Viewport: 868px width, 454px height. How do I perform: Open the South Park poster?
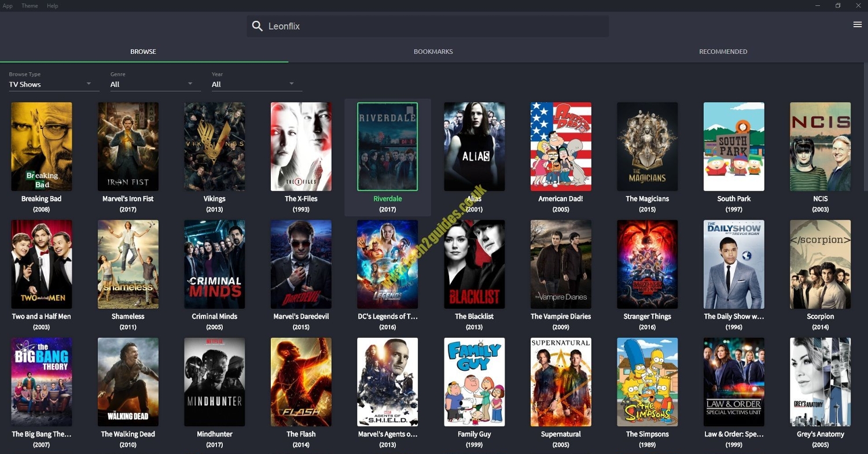point(734,147)
